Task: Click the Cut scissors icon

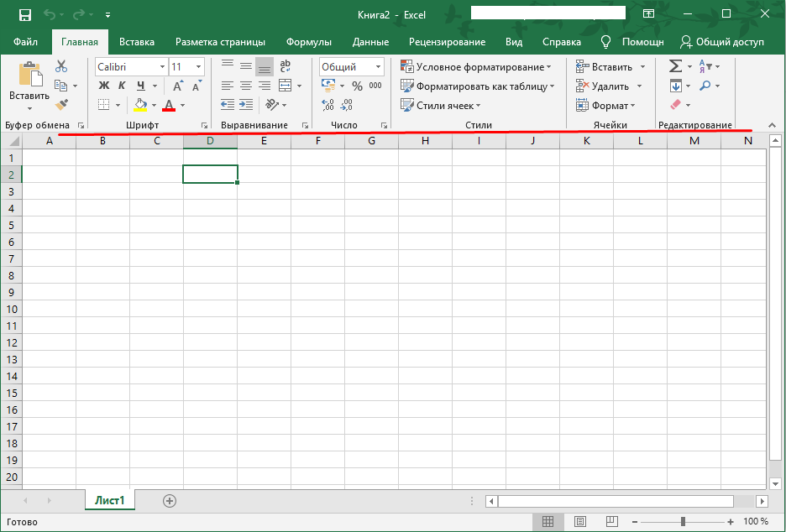Action: [61, 66]
